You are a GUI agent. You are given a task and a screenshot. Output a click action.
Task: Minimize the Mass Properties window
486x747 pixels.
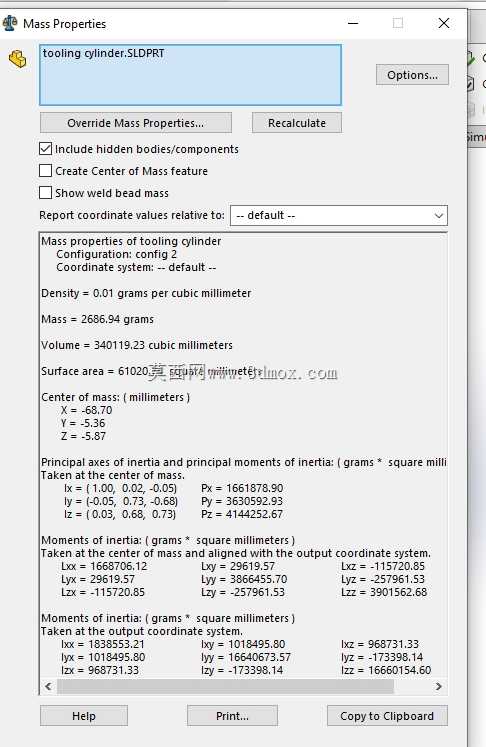click(x=353, y=23)
